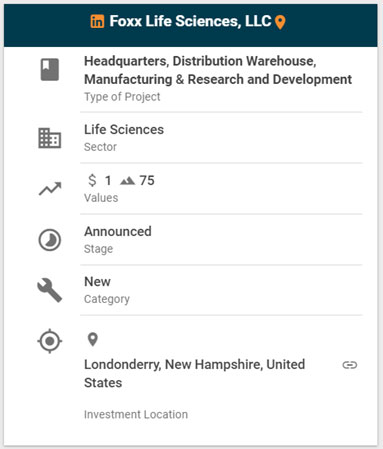Click the Investment Location label

(136, 414)
